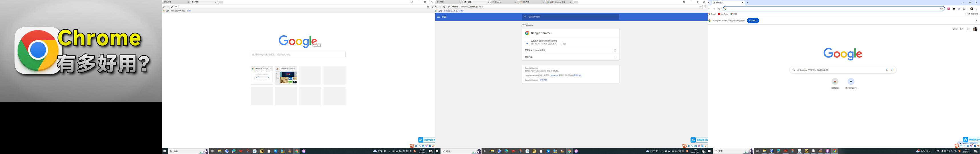
Task: Open Gmail link on new tab page
Action: (955, 29)
